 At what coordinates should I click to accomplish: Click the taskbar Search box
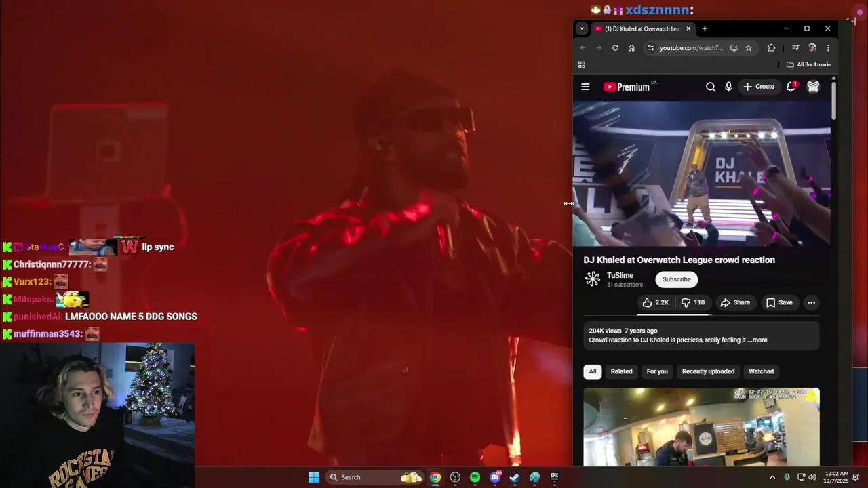click(374, 477)
